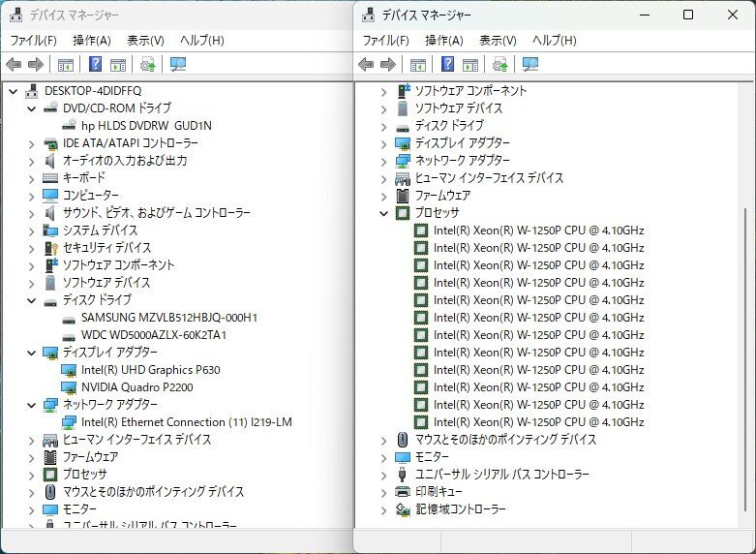Click Back arrow in right Device Manager toolbar
Image resolution: width=756 pixels, height=554 pixels.
pyautogui.click(x=366, y=64)
